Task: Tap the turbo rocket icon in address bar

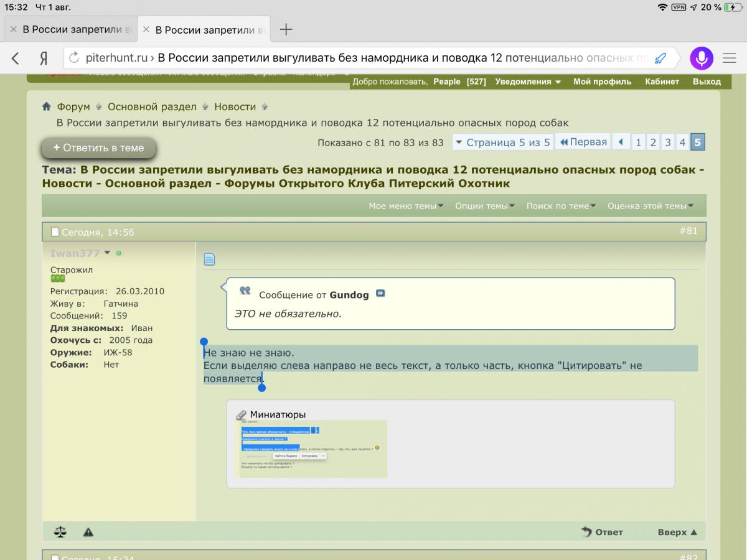Action: [x=660, y=58]
